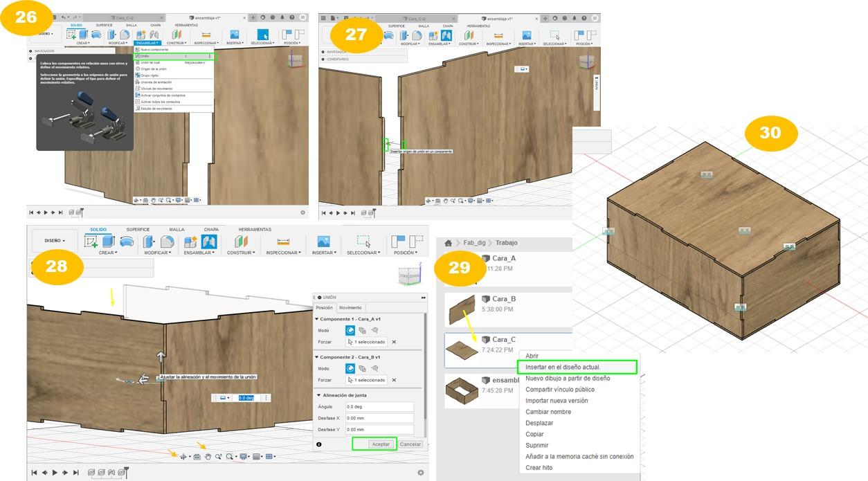Screen dimensions: 868x481
Task: Open CREAR dropdown in UNIÓN dialog window
Action: click(108, 253)
